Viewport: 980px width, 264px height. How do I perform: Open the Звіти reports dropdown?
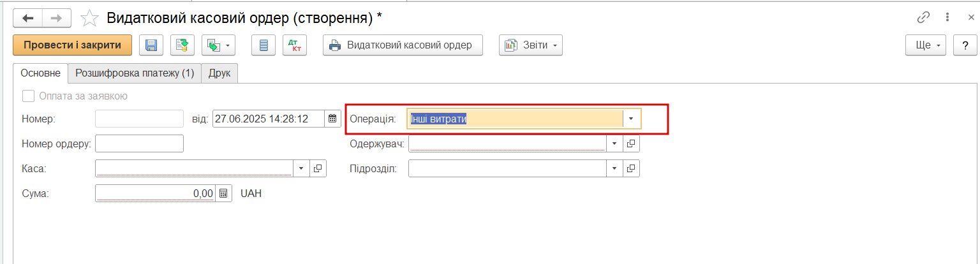point(531,45)
